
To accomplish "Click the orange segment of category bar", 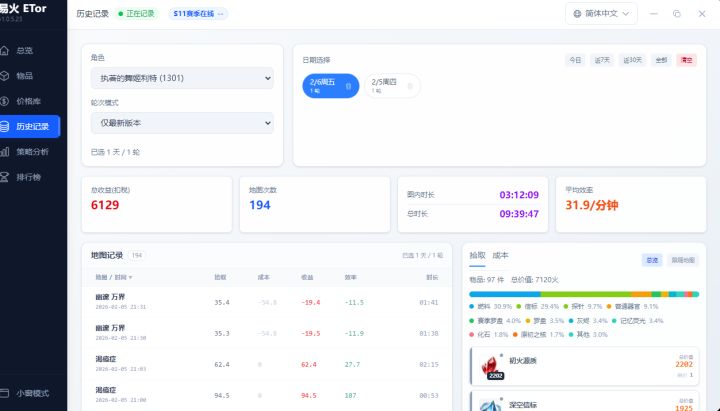I will pyautogui.click(x=641, y=294).
